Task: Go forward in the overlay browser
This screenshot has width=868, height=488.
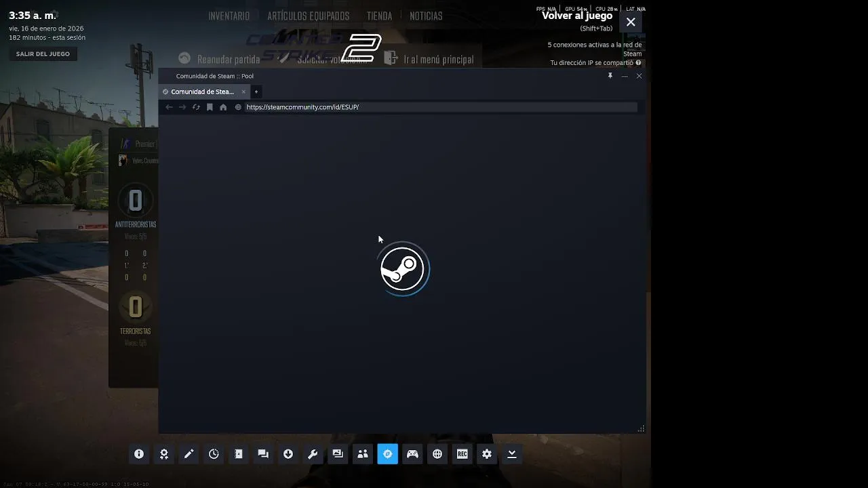Action: point(182,107)
